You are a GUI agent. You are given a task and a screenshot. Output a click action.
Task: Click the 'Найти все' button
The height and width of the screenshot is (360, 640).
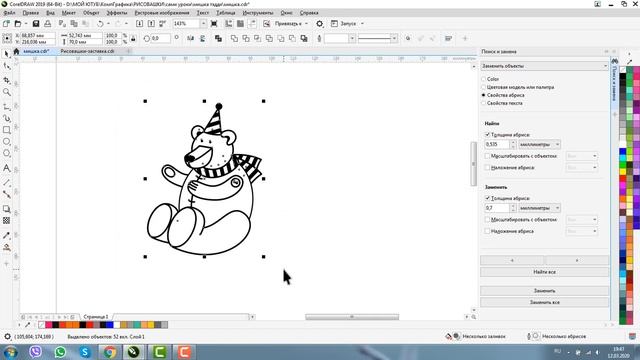click(544, 272)
